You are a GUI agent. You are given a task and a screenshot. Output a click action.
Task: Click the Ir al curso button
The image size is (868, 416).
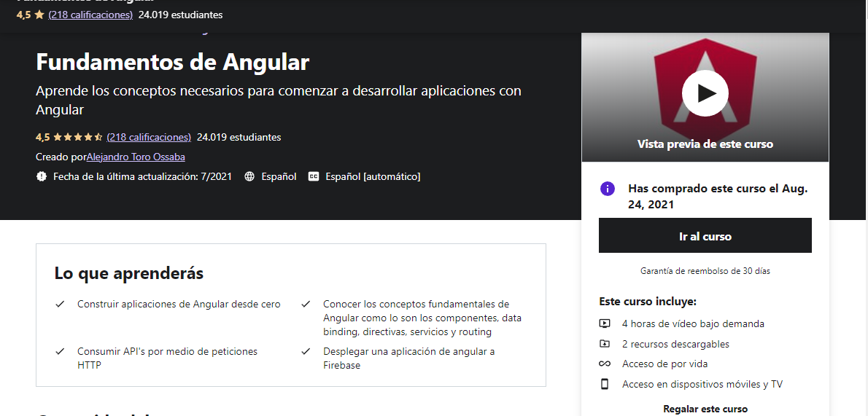(705, 235)
